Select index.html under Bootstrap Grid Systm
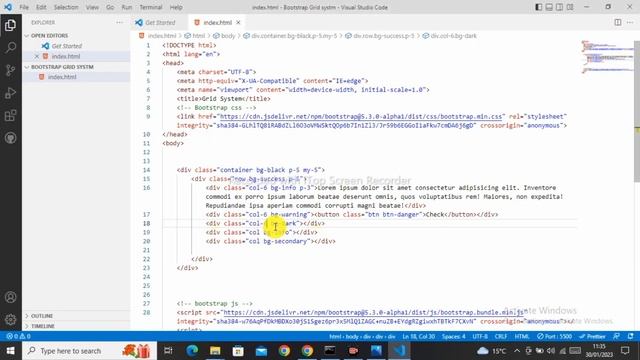Image resolution: width=640 pixels, height=360 pixels. pos(62,77)
